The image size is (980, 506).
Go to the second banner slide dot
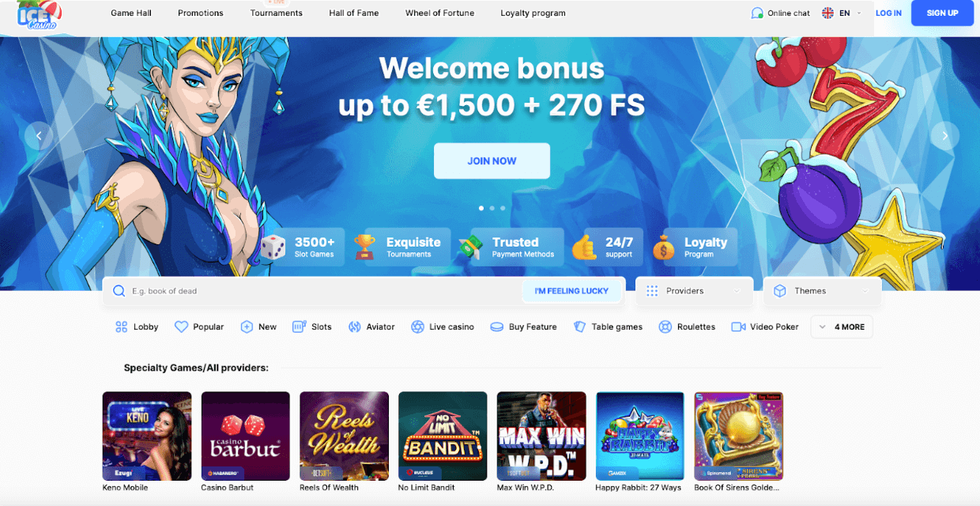point(492,208)
